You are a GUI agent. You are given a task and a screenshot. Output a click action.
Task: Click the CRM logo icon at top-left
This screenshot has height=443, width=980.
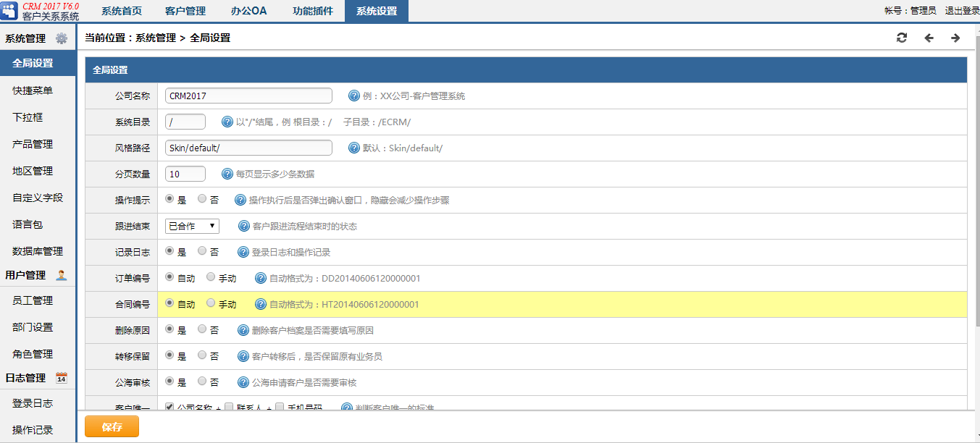(10, 11)
